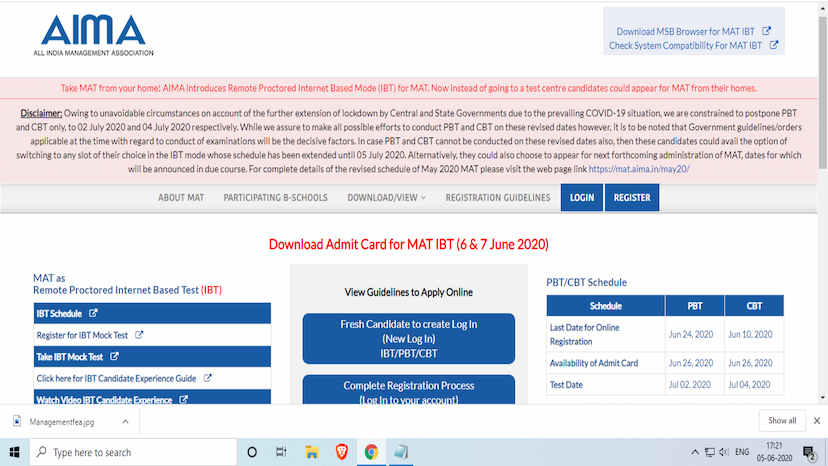
Task: Click external-link icon beside Check System Compatibility
Action: [774, 45]
